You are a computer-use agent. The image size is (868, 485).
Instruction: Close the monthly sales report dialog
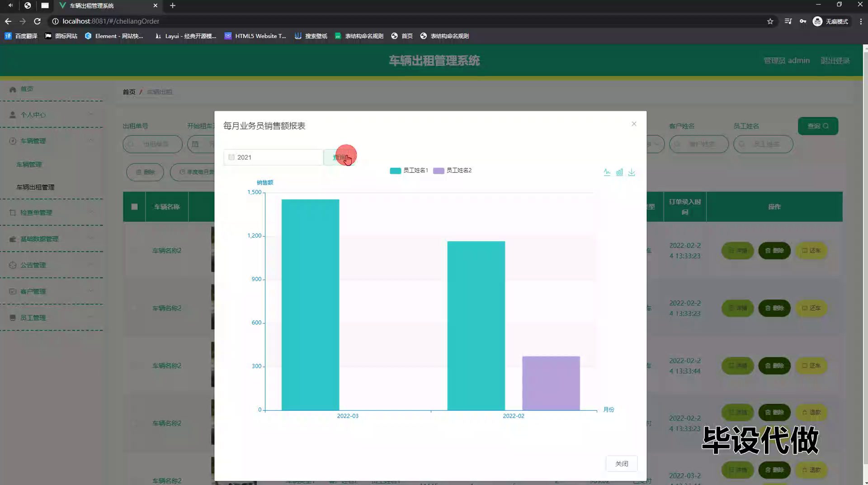tap(634, 124)
